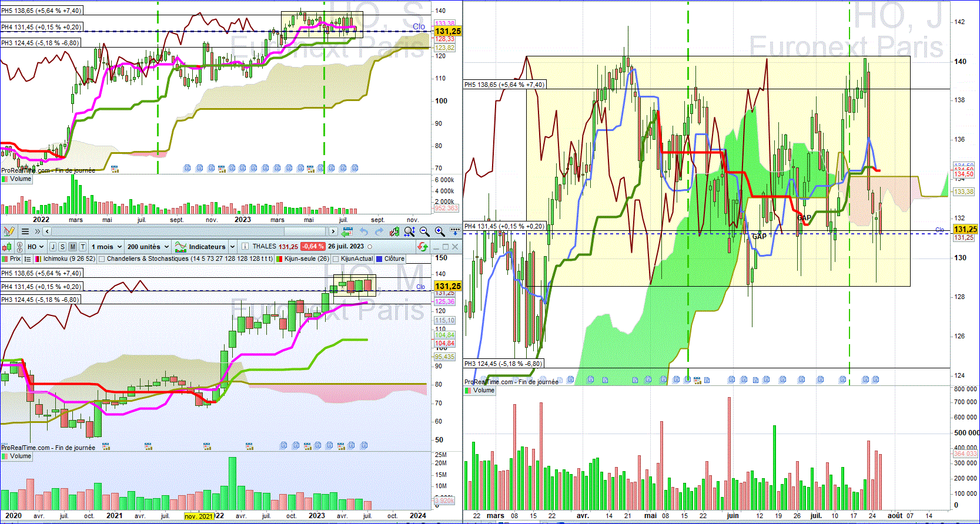This screenshot has height=524, width=980.
Task: Zoom out with the minus magnifier
Action: (x=424, y=231)
